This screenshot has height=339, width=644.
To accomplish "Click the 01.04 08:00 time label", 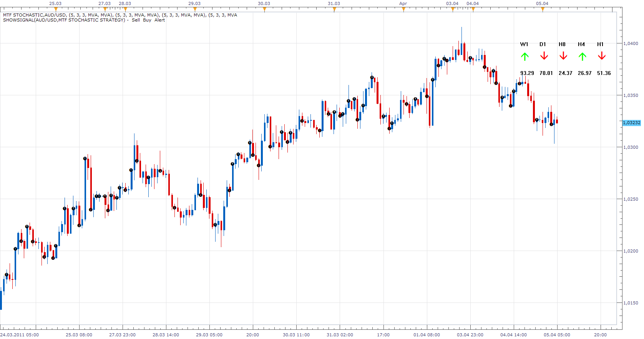I will click(x=427, y=335).
